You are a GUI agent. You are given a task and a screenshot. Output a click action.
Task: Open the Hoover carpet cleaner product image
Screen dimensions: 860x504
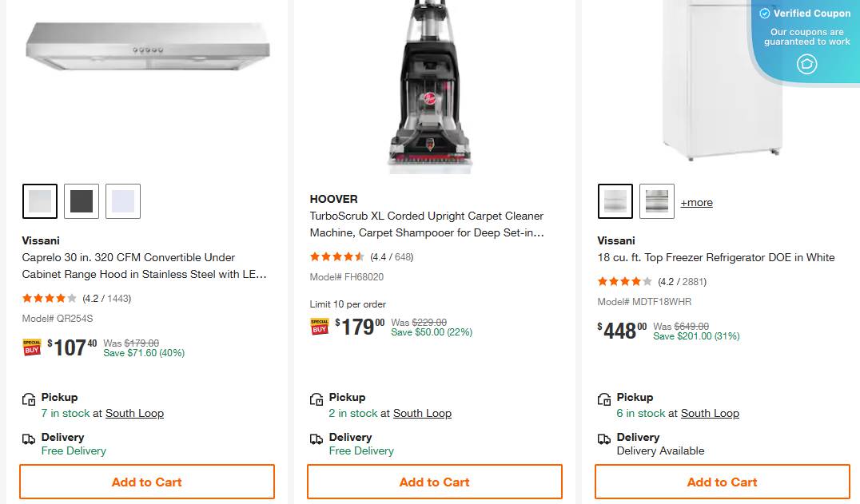click(432, 86)
